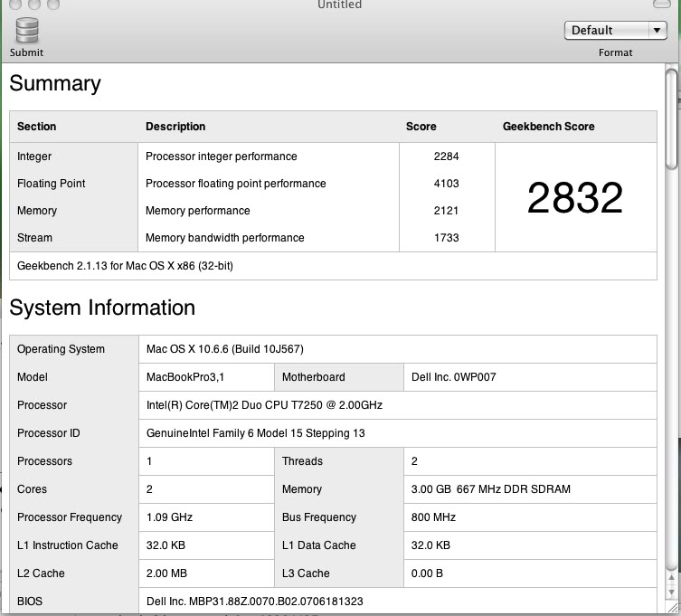Click the Stream section label

pyautogui.click(x=34, y=238)
